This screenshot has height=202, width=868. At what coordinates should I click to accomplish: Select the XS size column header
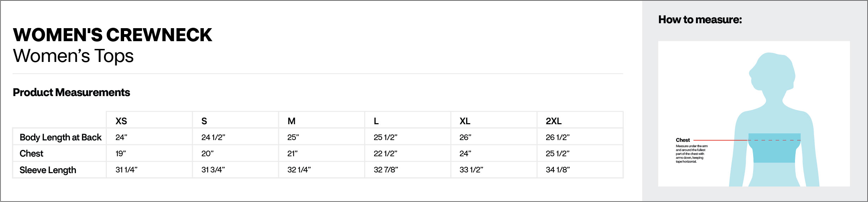click(121, 121)
